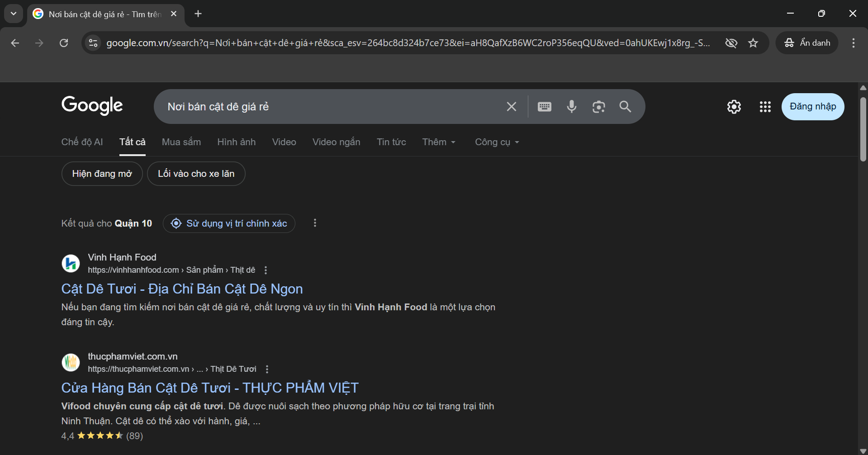Screen dimensions: 868x455
Task: Expand the Thêm dropdown
Action: 439,142
